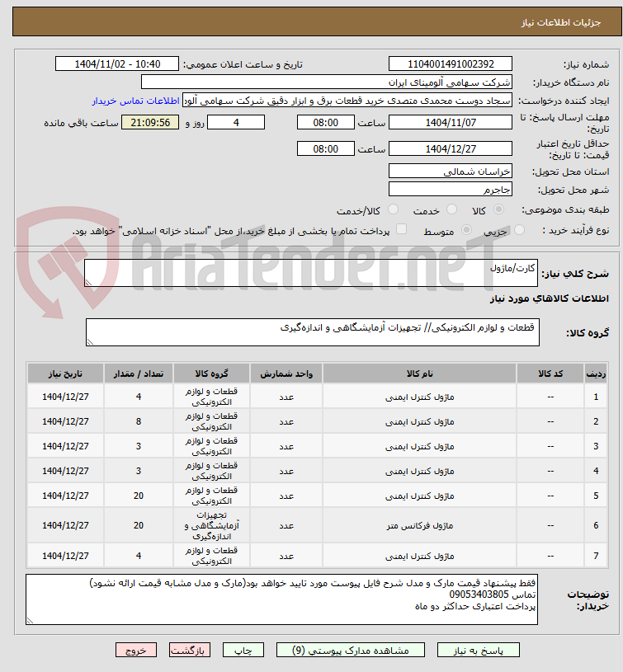The image size is (623, 672).
Task: Click تجهیزات آزمایشگاهی و اندازه‌گیری group cell in row 6
Action: [212, 525]
